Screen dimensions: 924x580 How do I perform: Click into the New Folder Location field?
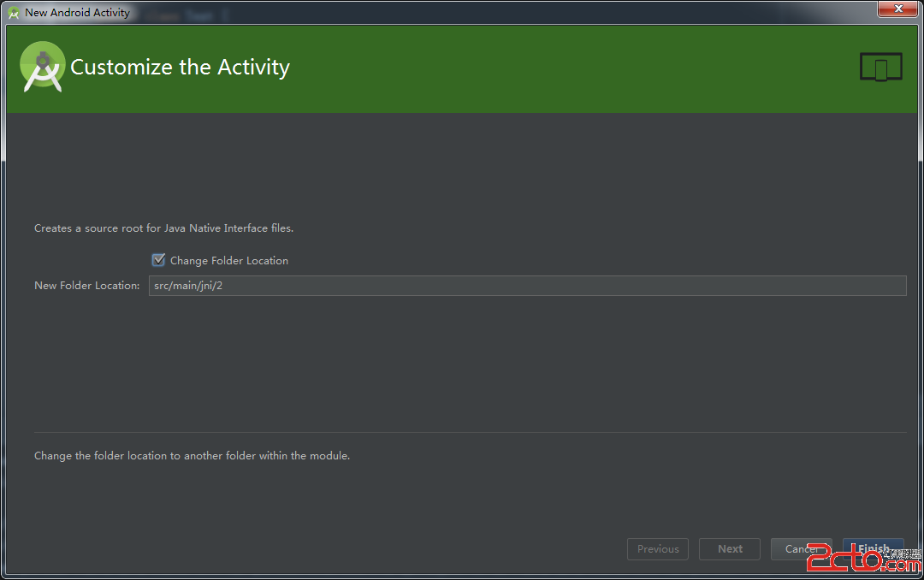pyautogui.click(x=526, y=286)
